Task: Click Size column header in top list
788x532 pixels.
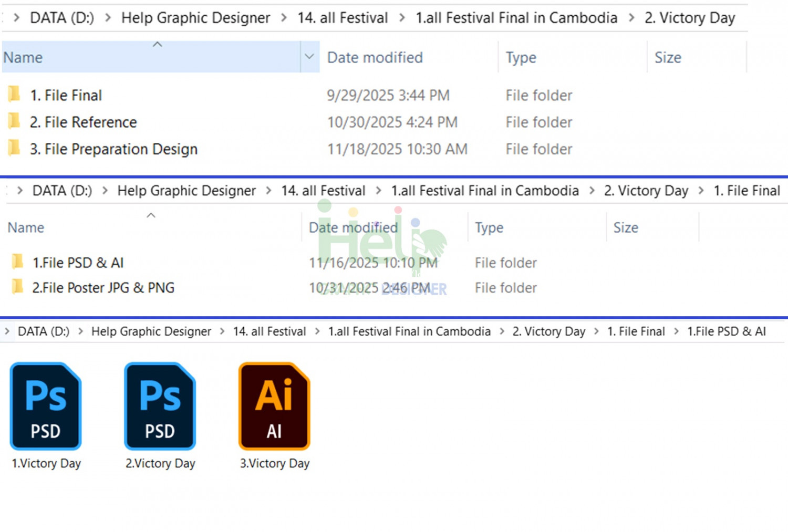Action: click(x=668, y=57)
